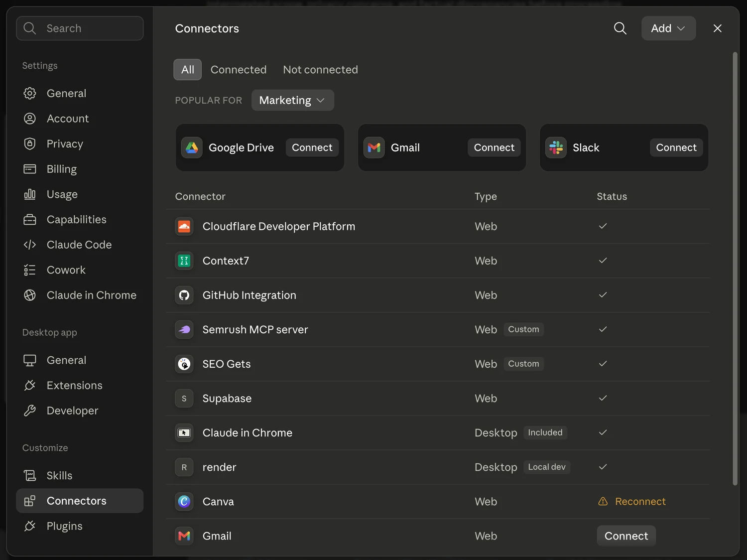Click the Reconnect link for Canva
This screenshot has height=560, width=747.
640,501
